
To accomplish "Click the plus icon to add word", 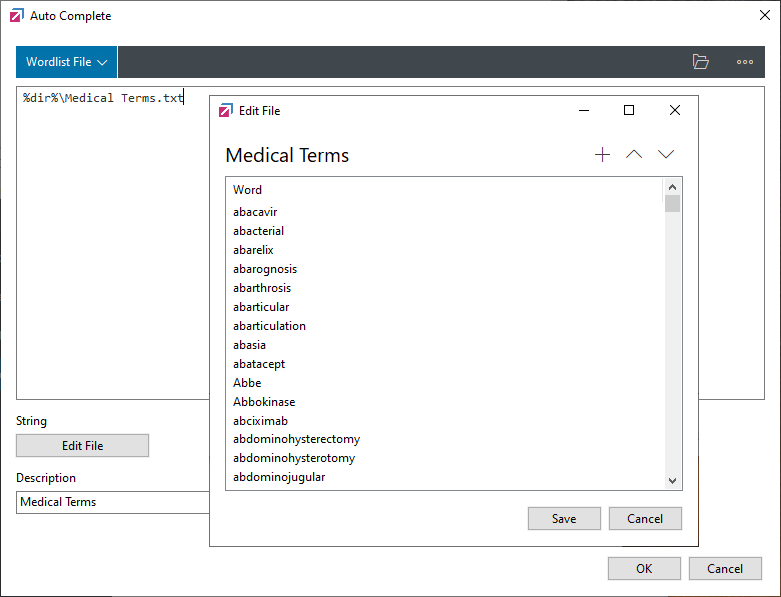I will pos(602,155).
